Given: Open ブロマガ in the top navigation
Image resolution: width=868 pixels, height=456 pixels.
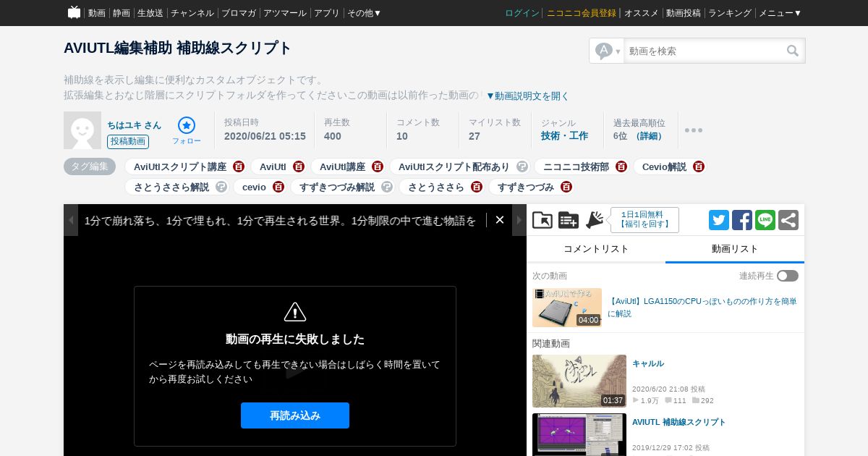Looking at the screenshot, I should (239, 13).
